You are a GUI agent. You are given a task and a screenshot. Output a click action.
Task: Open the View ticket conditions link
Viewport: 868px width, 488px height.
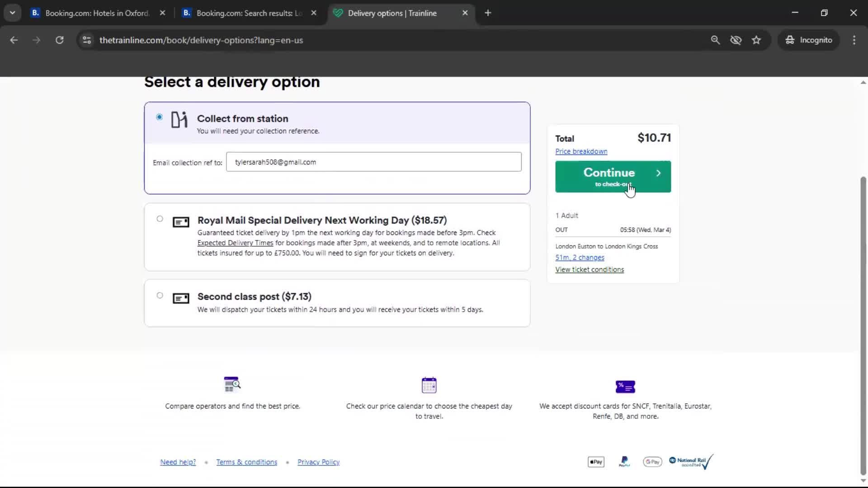[x=590, y=269]
